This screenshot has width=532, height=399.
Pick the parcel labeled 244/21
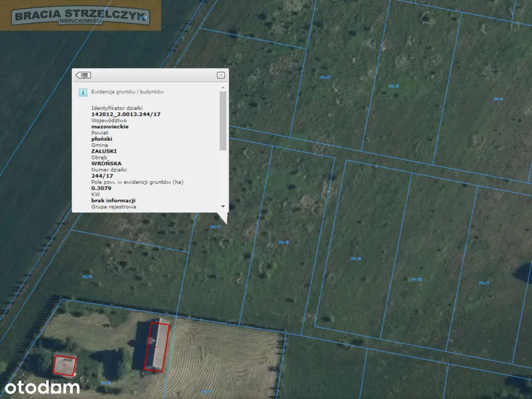click(x=484, y=283)
